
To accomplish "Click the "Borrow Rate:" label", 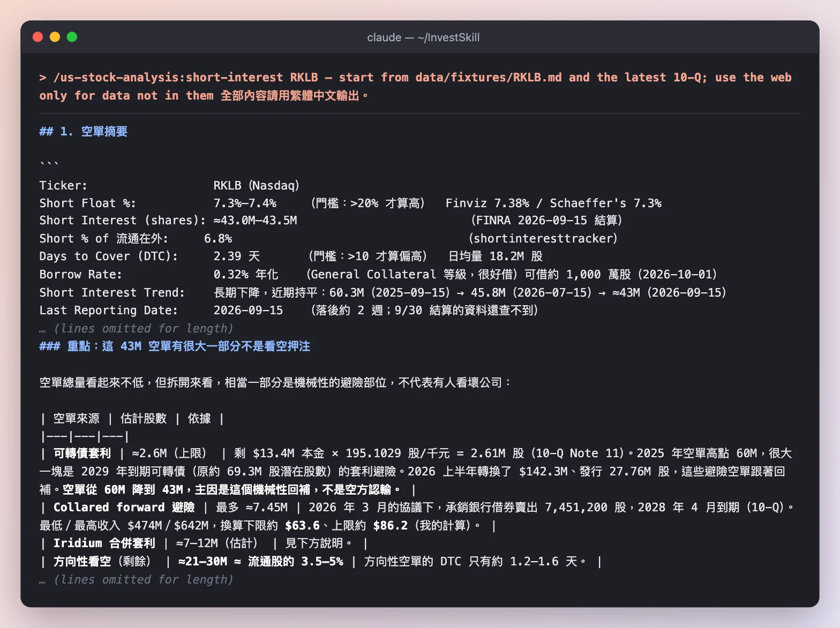I will point(80,275).
